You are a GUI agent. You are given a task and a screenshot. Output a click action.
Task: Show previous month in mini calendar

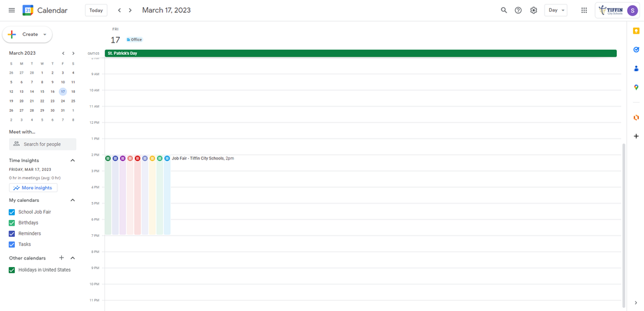63,53
